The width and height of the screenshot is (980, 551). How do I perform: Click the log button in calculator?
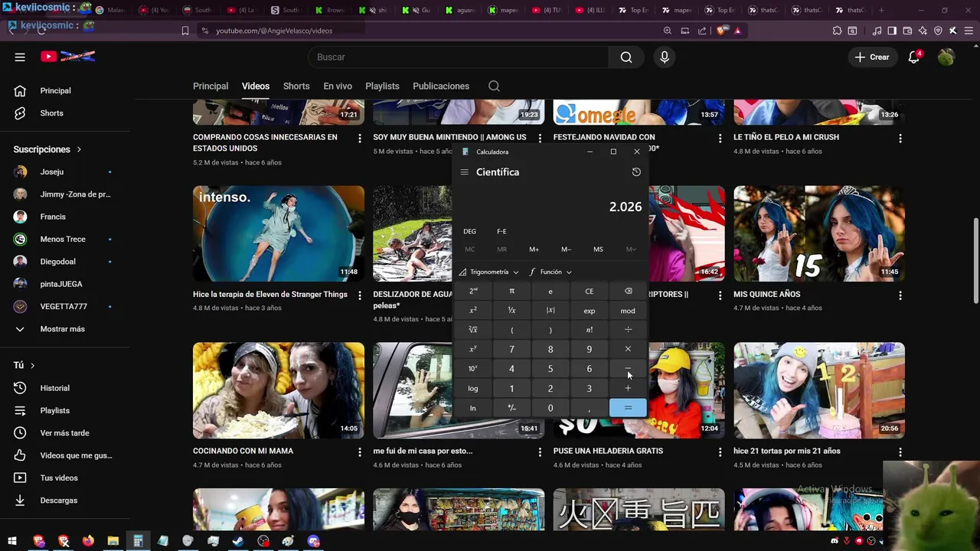(x=473, y=388)
